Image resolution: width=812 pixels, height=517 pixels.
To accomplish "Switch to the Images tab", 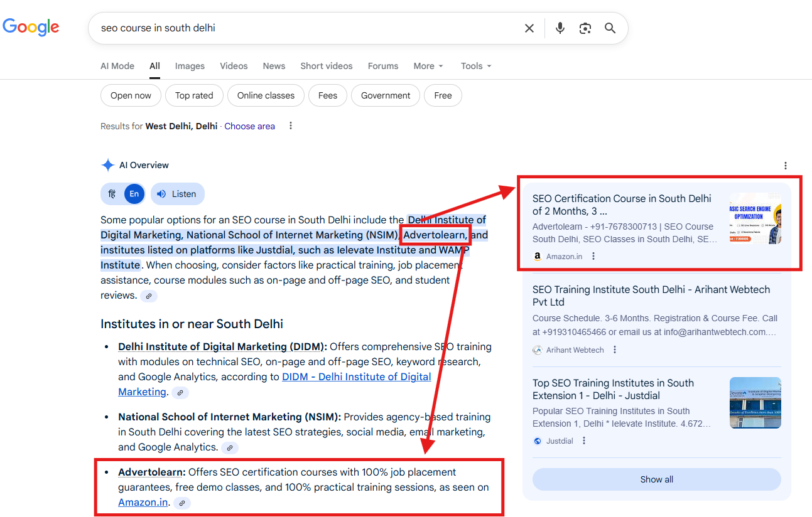I will pyautogui.click(x=190, y=66).
